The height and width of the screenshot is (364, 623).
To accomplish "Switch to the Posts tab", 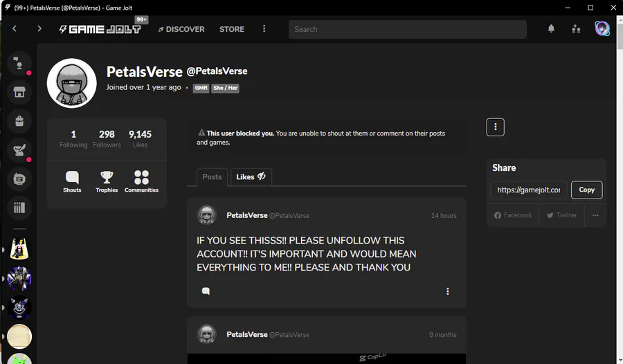I will (213, 177).
